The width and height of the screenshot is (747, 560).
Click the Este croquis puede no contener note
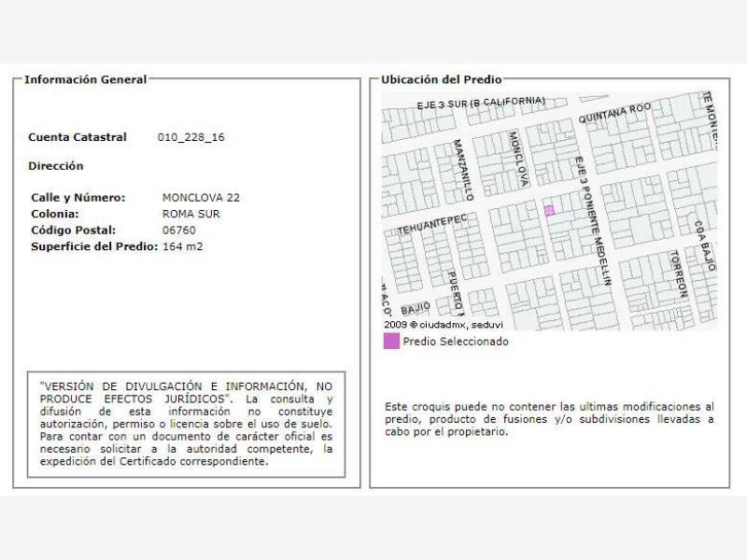click(549, 419)
